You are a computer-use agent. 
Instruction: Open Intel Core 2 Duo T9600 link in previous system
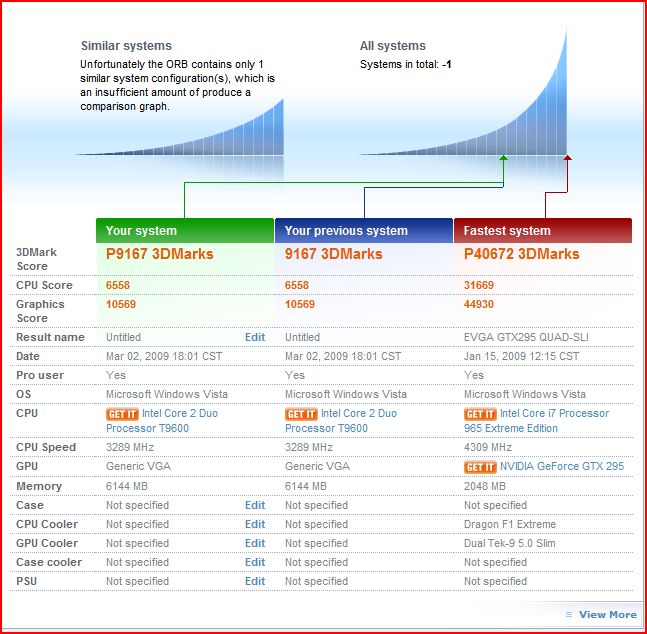click(341, 421)
